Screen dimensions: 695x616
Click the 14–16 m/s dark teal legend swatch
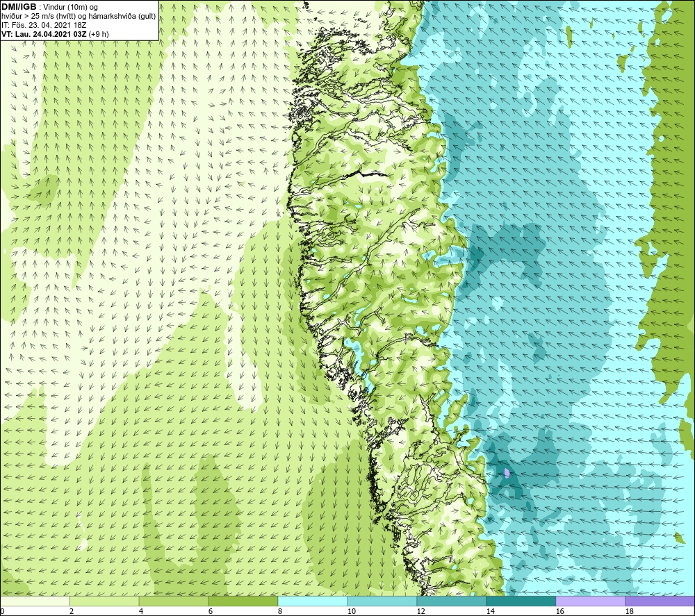[521, 601]
